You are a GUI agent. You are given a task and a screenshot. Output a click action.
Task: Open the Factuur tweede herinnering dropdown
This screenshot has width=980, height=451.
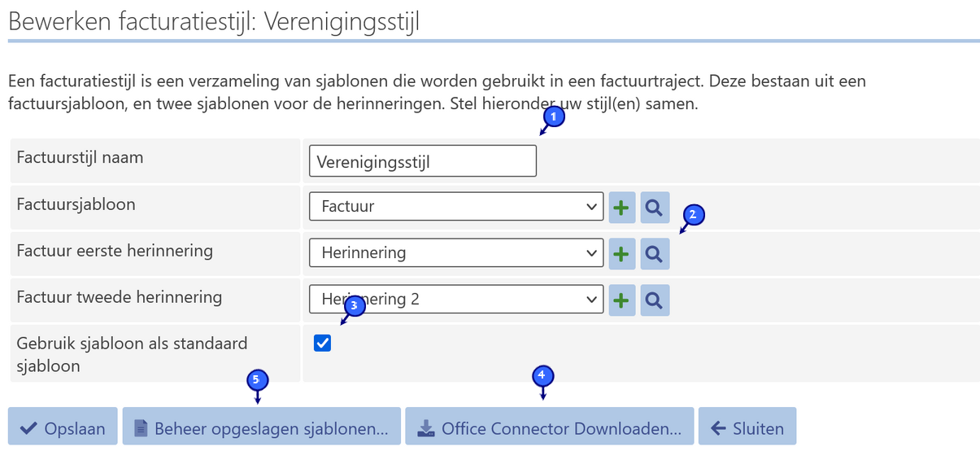[456, 300]
